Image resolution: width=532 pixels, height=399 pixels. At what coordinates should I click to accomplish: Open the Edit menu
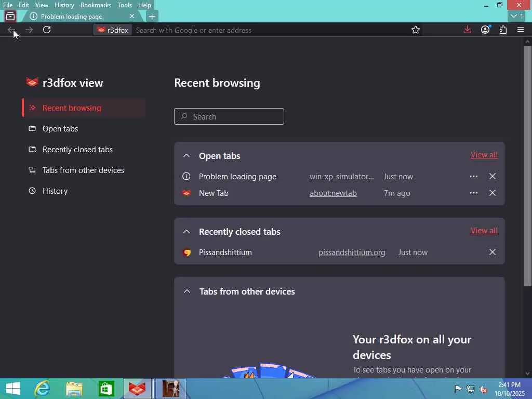(x=23, y=5)
